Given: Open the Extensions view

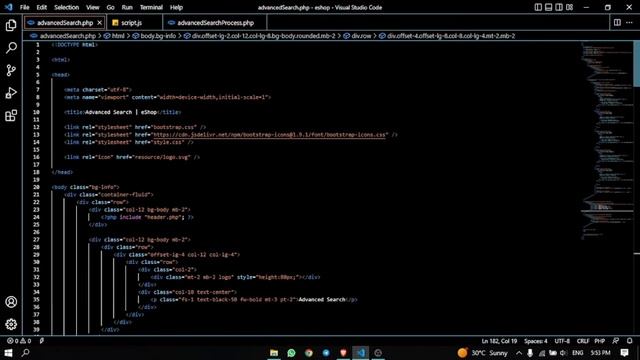Looking at the screenshot, I should (x=11, y=116).
